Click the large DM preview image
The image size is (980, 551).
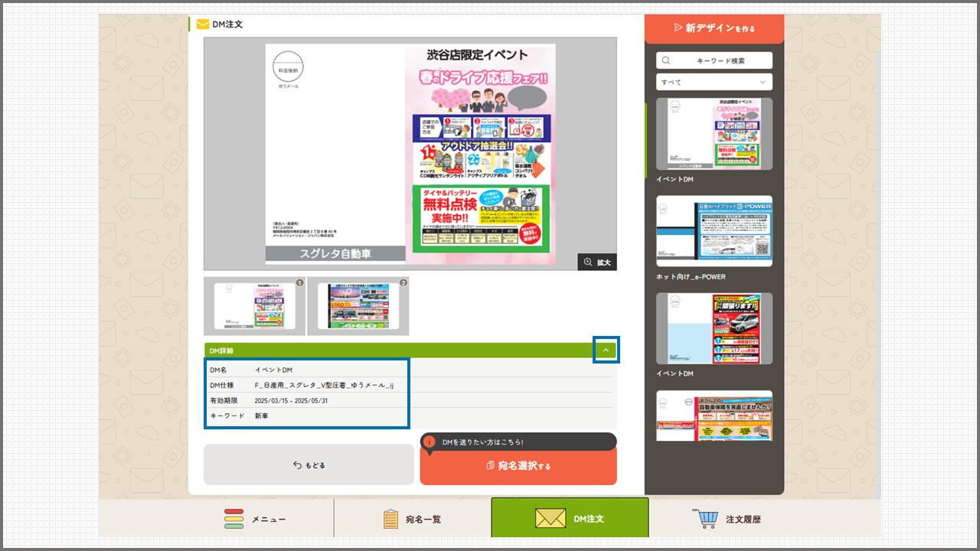[x=410, y=154]
